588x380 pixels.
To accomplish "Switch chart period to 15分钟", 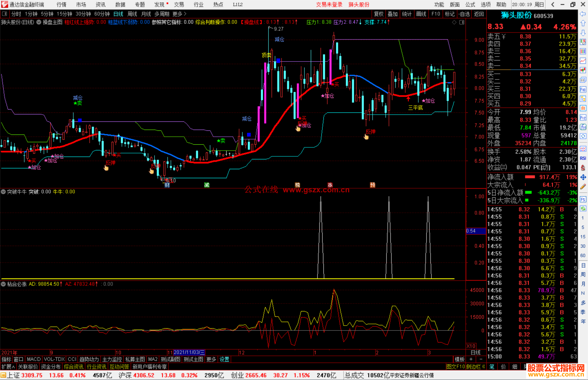I will coord(64,14).
